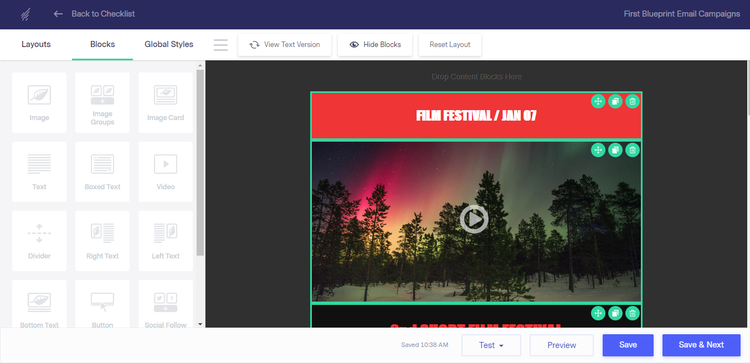Click move handle on aurora video block
Viewport: 750px width, 363px height.
pyautogui.click(x=598, y=150)
